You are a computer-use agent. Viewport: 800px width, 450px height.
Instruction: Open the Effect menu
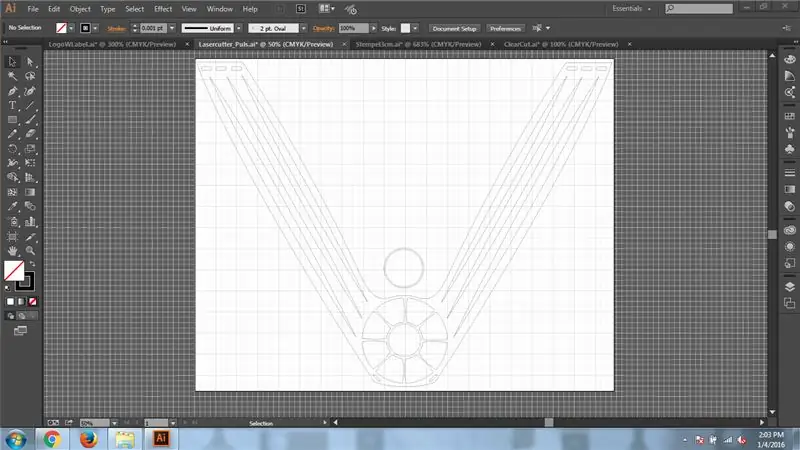point(163,9)
